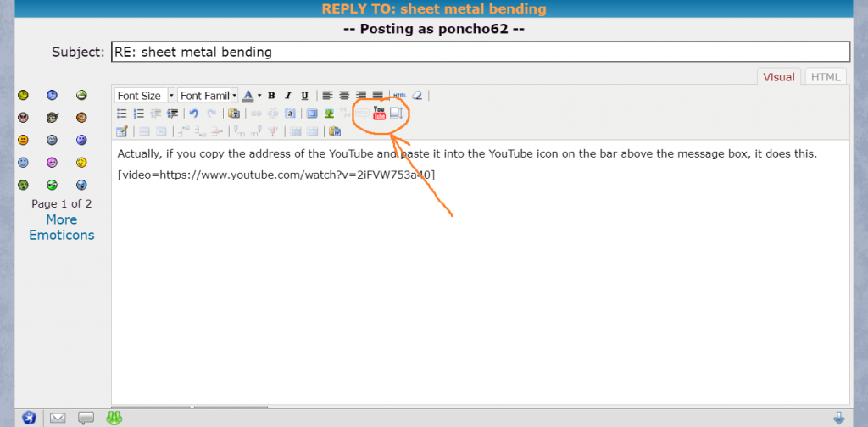This screenshot has width=868, height=427.
Task: Click the Paste from Word icon
Action: [x=335, y=131]
